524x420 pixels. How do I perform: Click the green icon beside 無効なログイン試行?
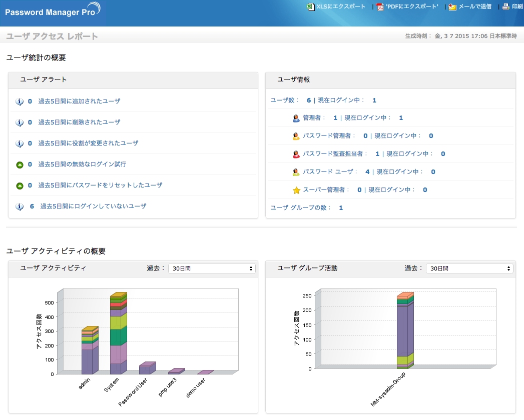point(20,164)
